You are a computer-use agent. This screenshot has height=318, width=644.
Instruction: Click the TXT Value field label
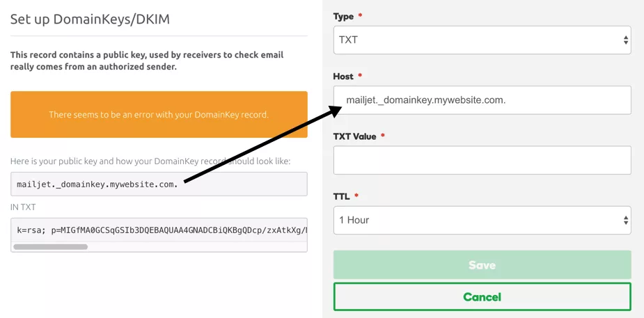355,136
